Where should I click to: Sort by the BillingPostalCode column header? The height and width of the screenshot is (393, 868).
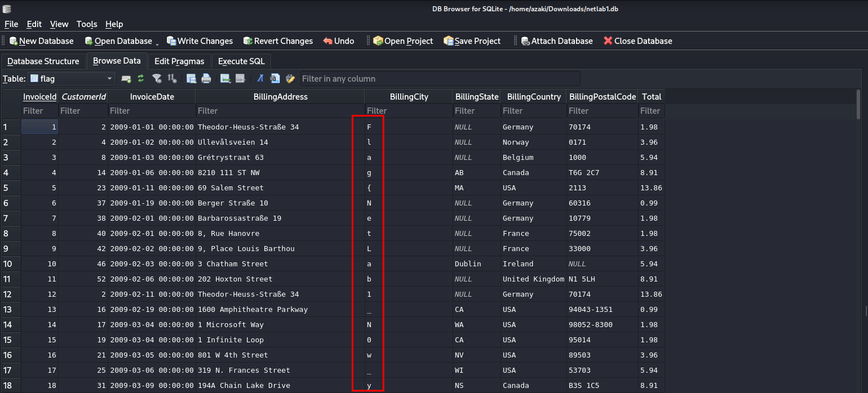603,97
